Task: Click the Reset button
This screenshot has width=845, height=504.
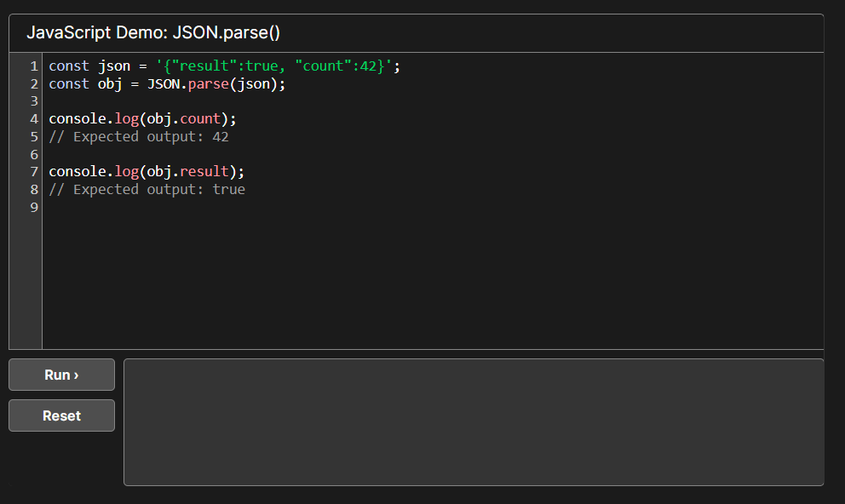Action: click(61, 415)
